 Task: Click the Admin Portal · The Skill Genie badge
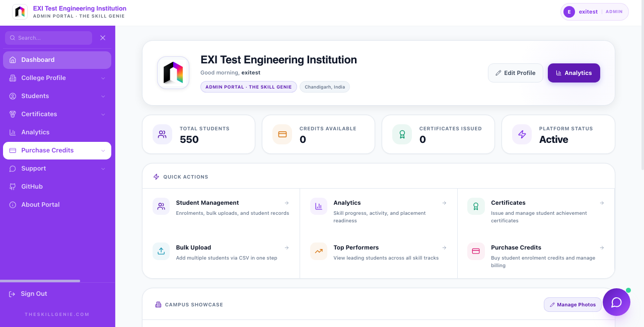pyautogui.click(x=249, y=87)
